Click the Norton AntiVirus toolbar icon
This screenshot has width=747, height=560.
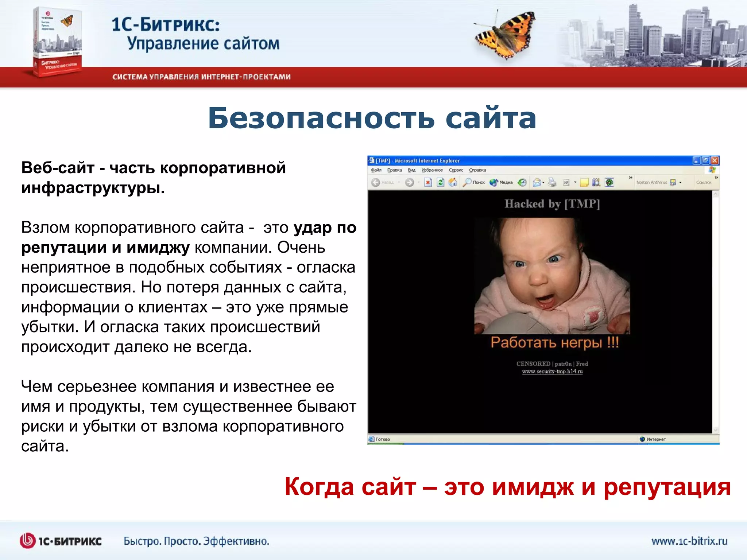tap(673, 182)
